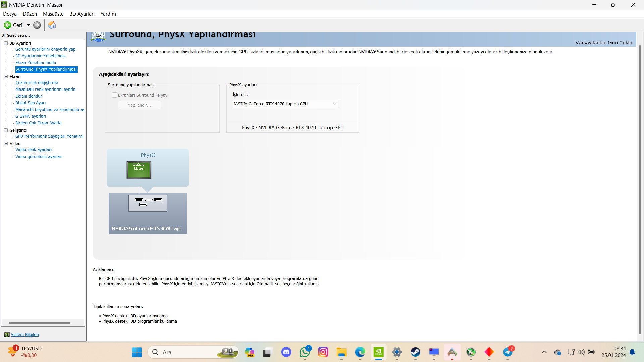Open Telegram from the taskbar
Screen dimensions: 644x362
[508, 352]
